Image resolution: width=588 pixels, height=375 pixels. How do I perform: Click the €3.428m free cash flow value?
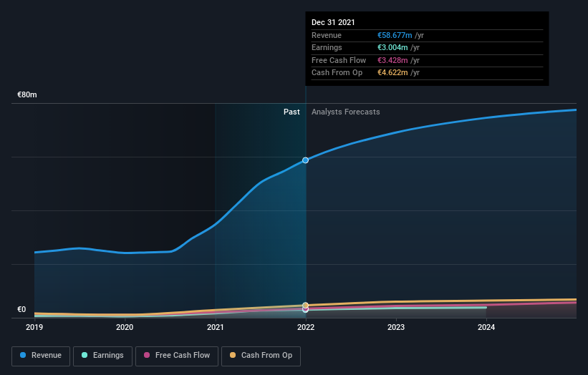(392, 60)
